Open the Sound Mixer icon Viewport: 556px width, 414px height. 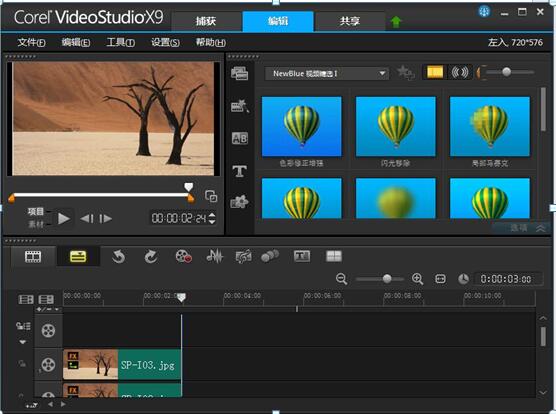click(215, 256)
